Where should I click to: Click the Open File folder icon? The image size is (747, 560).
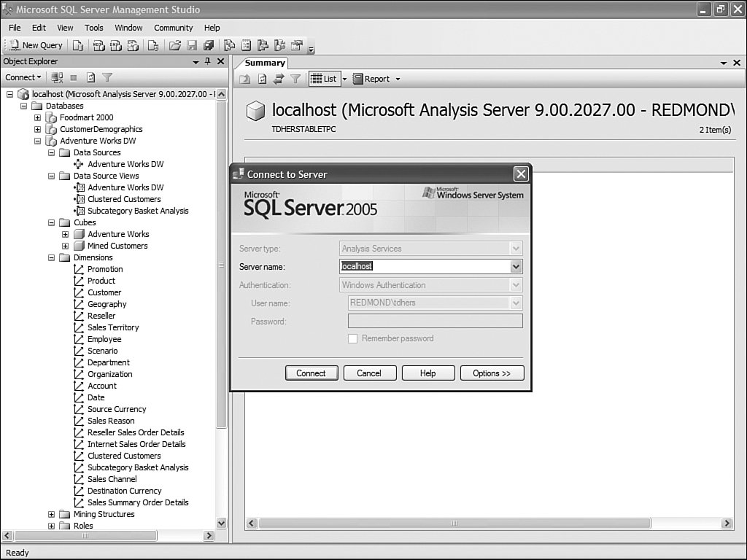(x=175, y=45)
